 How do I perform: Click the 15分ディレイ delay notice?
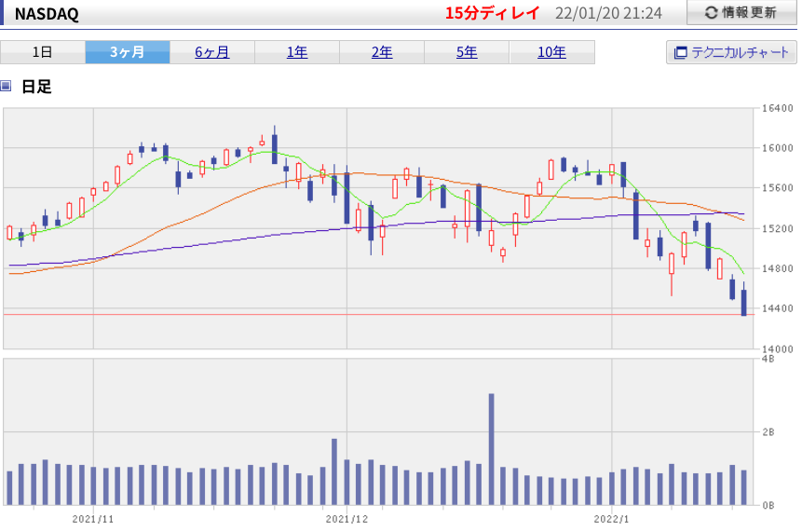(x=492, y=13)
